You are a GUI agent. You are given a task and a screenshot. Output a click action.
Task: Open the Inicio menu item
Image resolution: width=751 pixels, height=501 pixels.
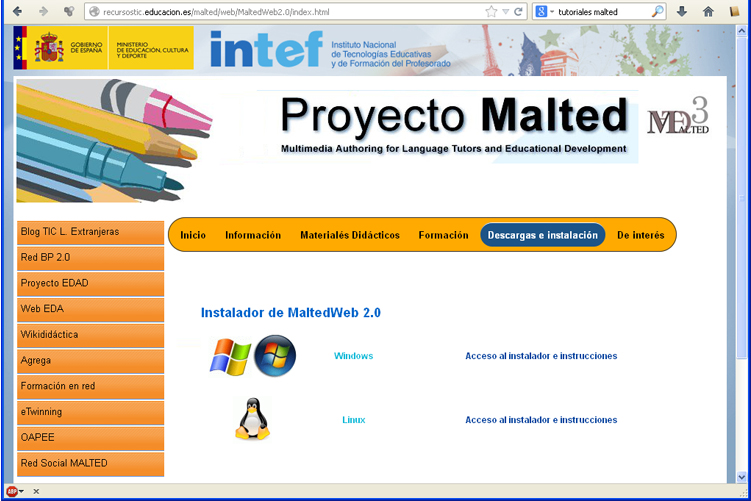(x=193, y=235)
